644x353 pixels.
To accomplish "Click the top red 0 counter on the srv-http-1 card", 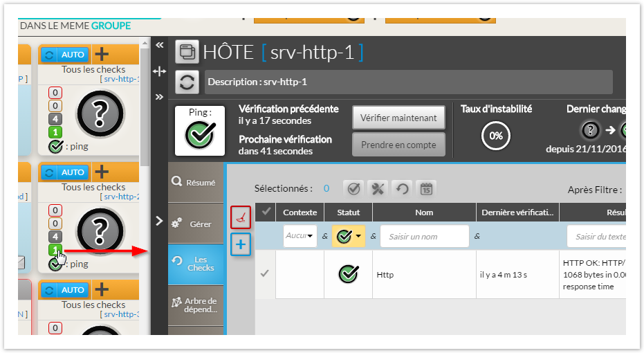I will tap(55, 93).
